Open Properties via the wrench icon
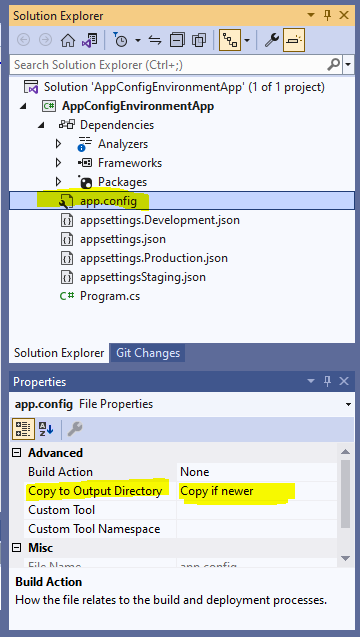The height and width of the screenshot is (637, 360). [271, 40]
